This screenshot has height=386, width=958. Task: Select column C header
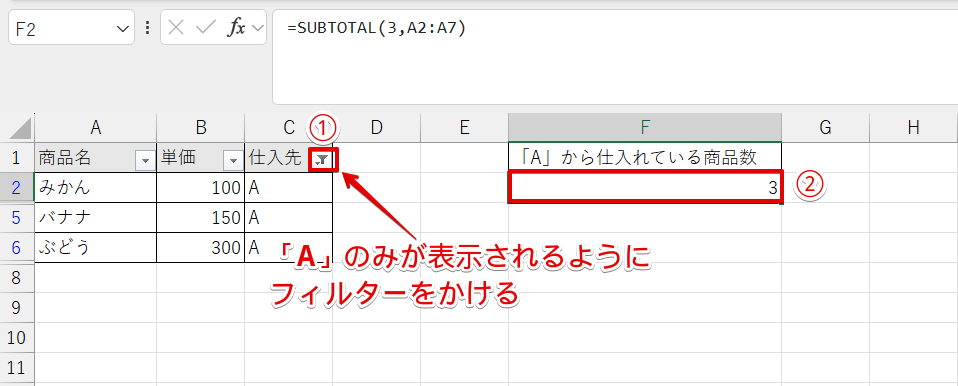click(288, 127)
